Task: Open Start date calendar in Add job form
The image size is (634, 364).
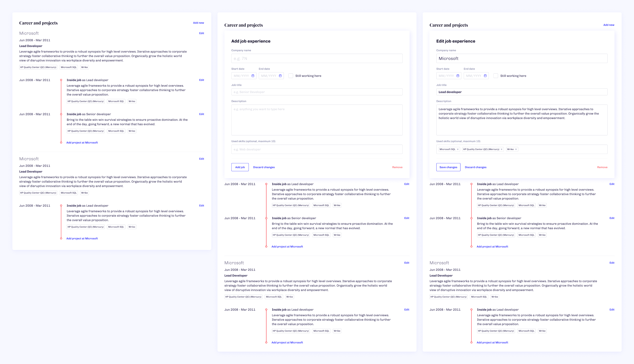Action: tap(253, 76)
